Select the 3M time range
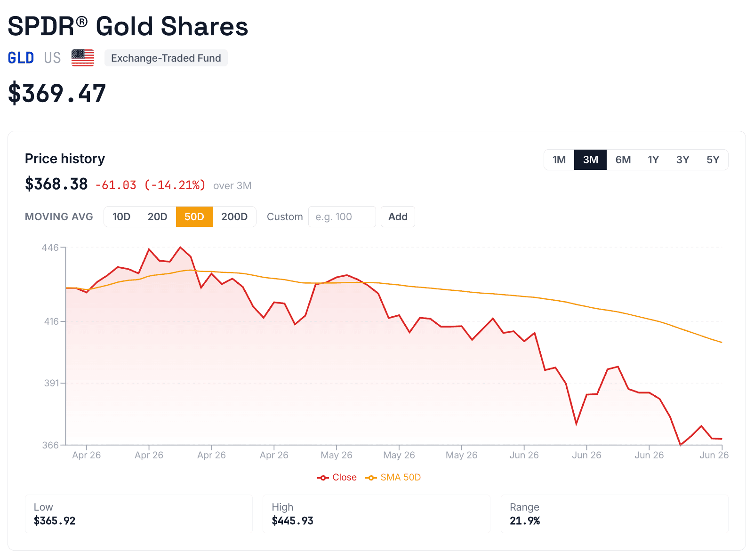The width and height of the screenshot is (754, 560). [590, 160]
